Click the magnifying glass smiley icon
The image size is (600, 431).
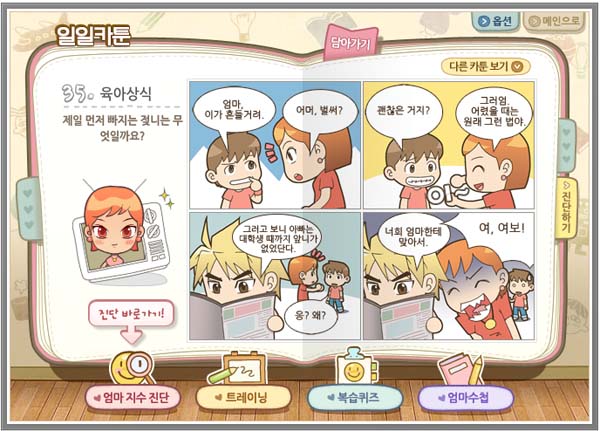tap(132, 367)
